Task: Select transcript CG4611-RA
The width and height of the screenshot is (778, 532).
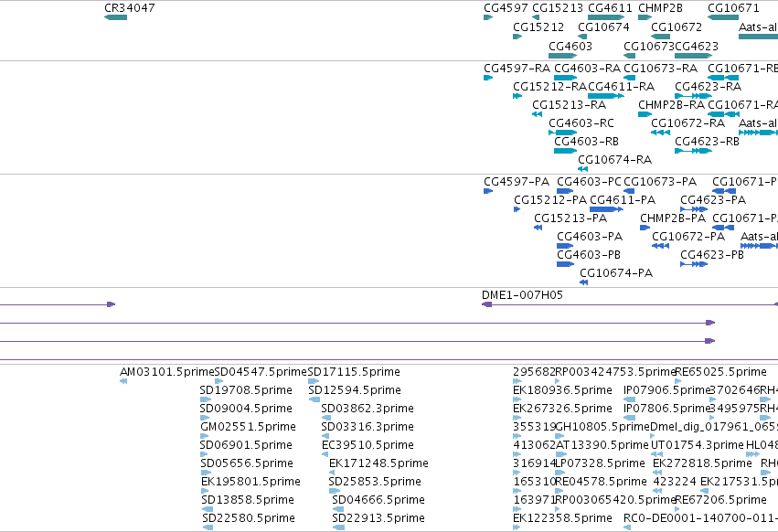Action: click(621, 86)
